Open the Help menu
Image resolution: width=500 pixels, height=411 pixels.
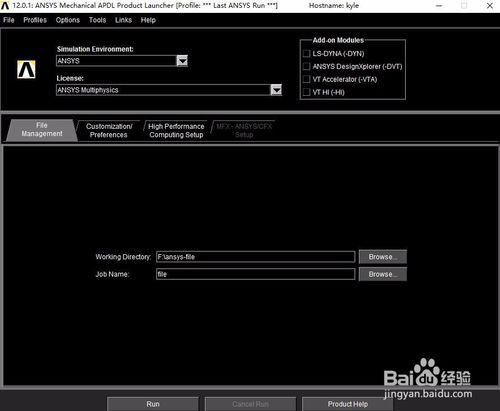148,20
